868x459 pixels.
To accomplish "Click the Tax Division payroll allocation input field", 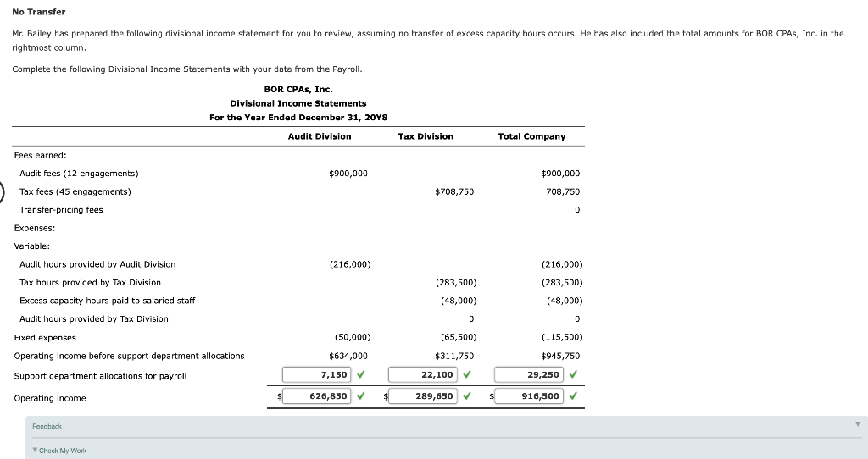I will tap(423, 374).
